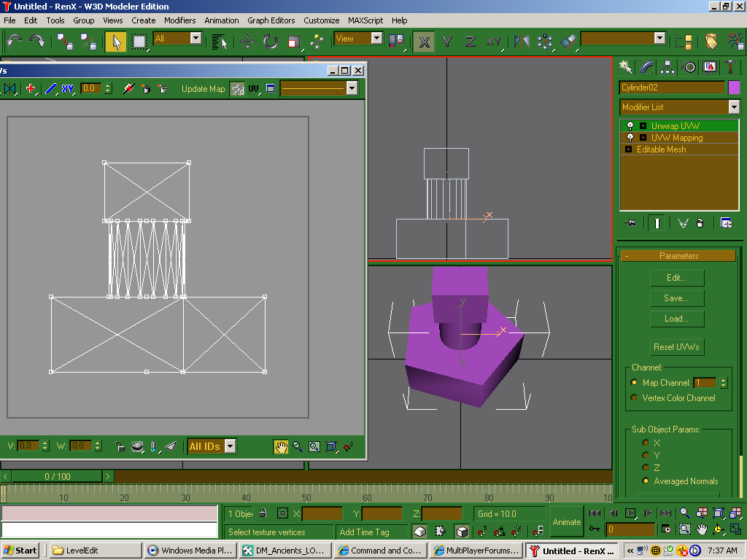Viewport: 747px width, 560px height.
Task: Click the Reset UVWs button
Action: [676, 347]
